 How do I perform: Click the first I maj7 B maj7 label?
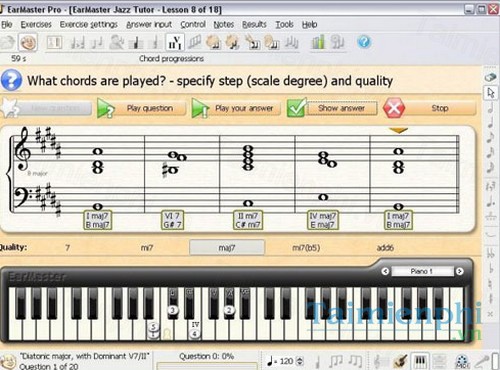(97, 220)
